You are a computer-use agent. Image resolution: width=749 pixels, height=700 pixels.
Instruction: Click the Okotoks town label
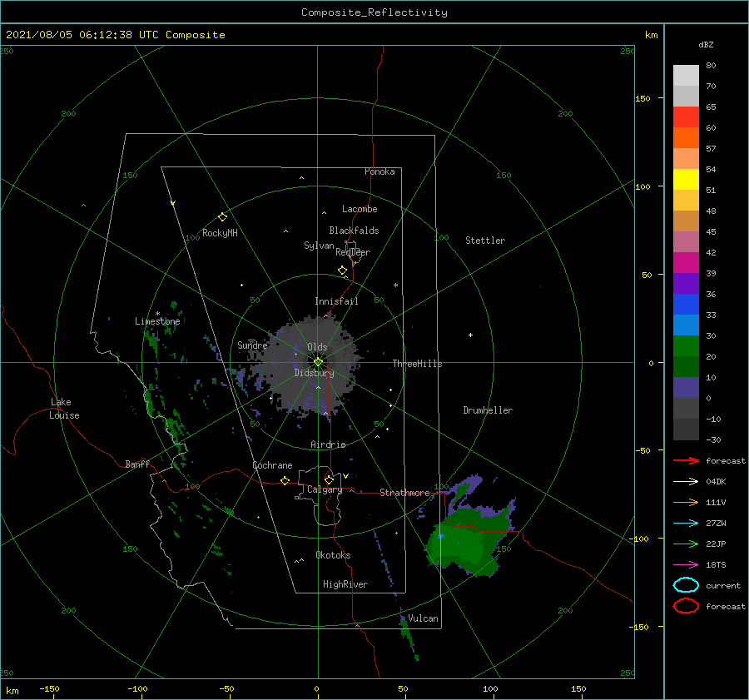333,555
